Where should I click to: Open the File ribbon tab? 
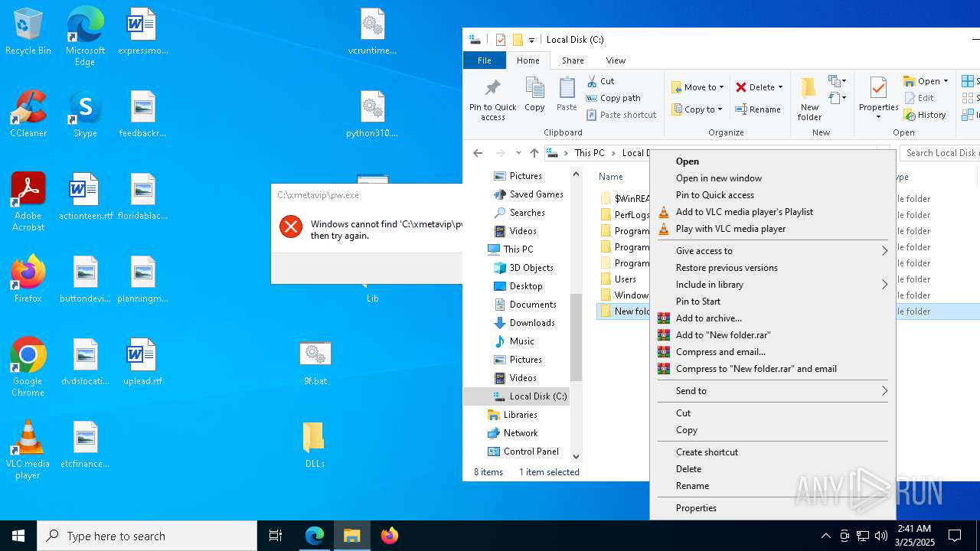click(485, 60)
